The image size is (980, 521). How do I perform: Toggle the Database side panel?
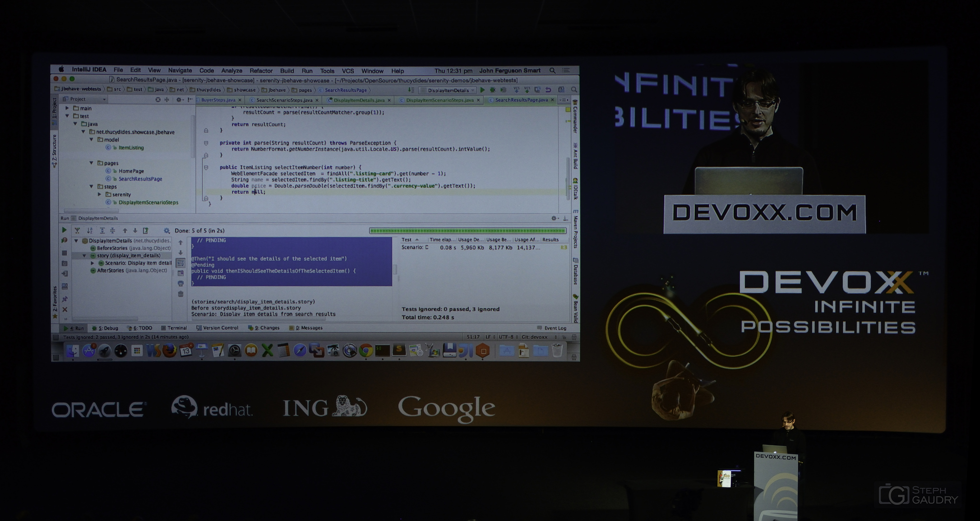coord(576,272)
